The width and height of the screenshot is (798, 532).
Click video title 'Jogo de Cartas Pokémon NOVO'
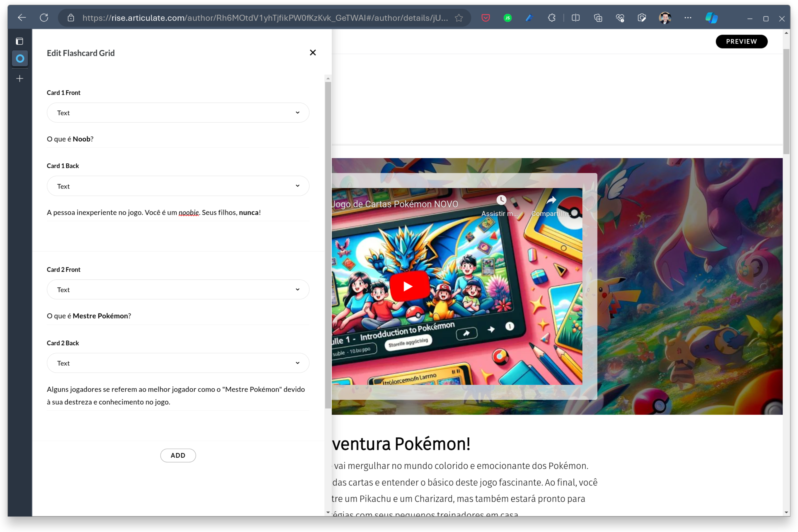tap(395, 204)
